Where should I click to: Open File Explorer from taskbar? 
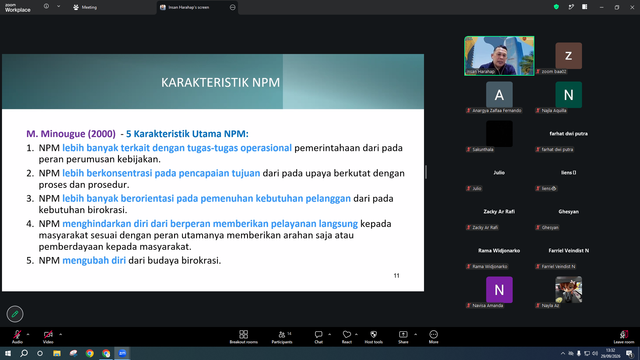point(57,353)
